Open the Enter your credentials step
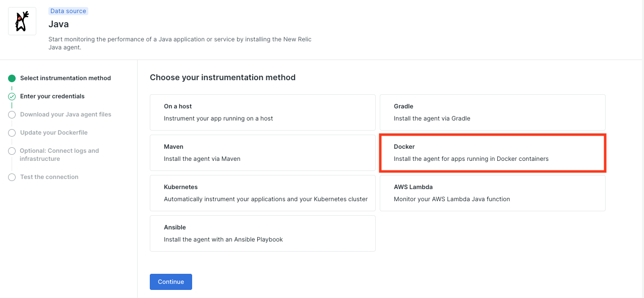Image resolution: width=644 pixels, height=298 pixels. tap(52, 96)
